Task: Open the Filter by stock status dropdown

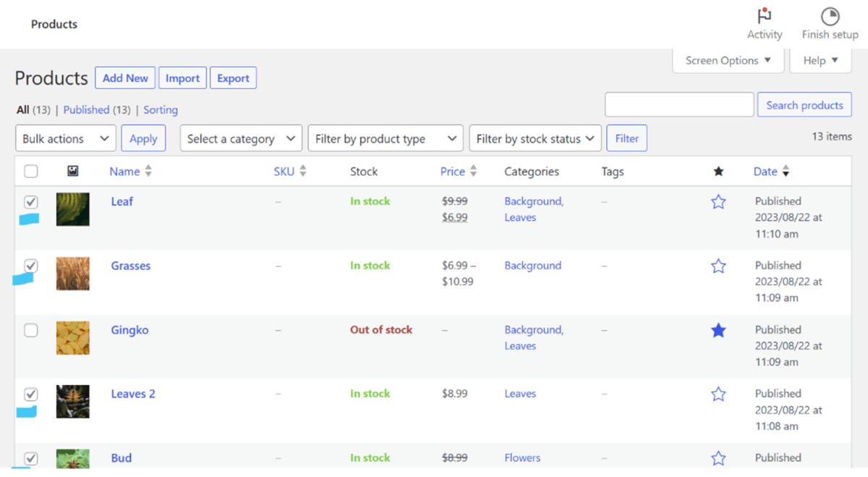Action: (535, 138)
